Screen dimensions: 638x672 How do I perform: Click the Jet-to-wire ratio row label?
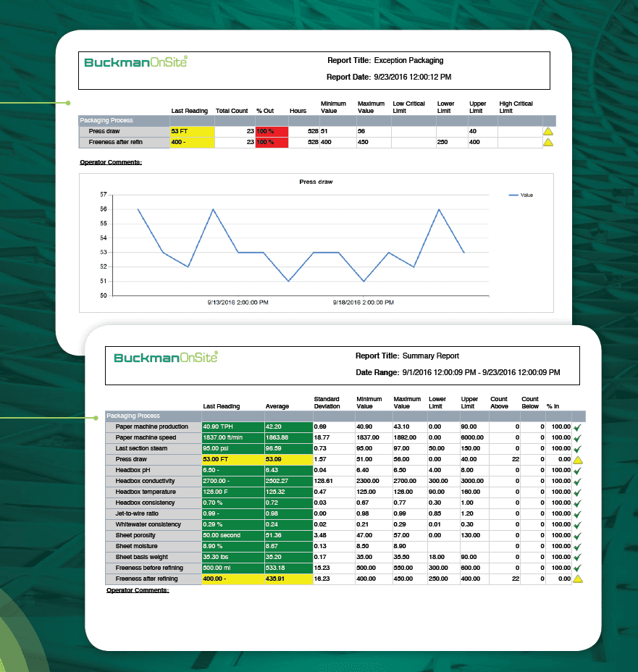pos(137,513)
